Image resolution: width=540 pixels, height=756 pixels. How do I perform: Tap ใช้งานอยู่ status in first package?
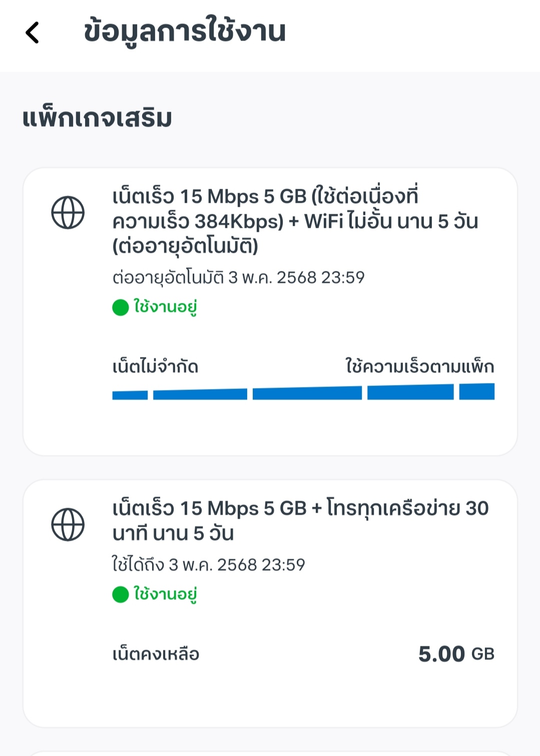tap(165, 307)
